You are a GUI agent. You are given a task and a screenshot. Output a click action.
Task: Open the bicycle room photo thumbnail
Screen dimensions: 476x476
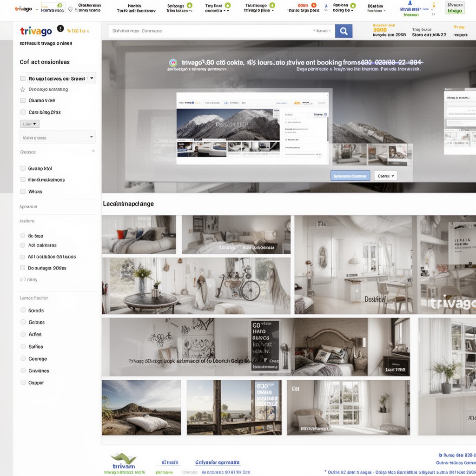[196, 286]
